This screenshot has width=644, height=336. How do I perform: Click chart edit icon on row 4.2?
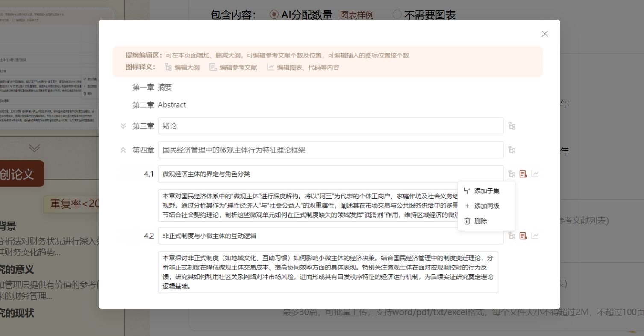[x=535, y=236]
